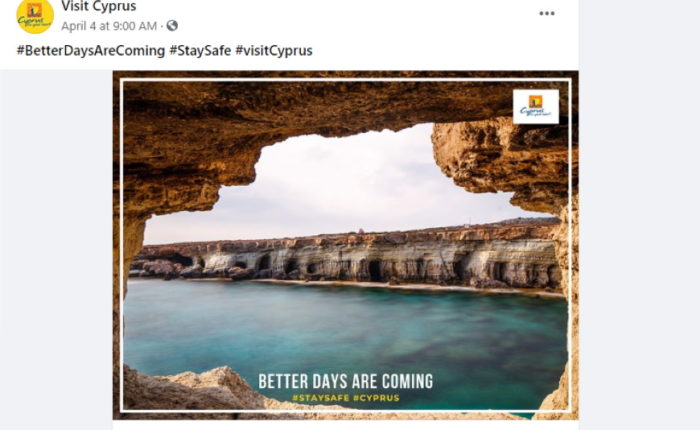Image resolution: width=700 pixels, height=430 pixels.
Task: Click the Cyprus logo badge inside the photo
Action: click(x=536, y=107)
